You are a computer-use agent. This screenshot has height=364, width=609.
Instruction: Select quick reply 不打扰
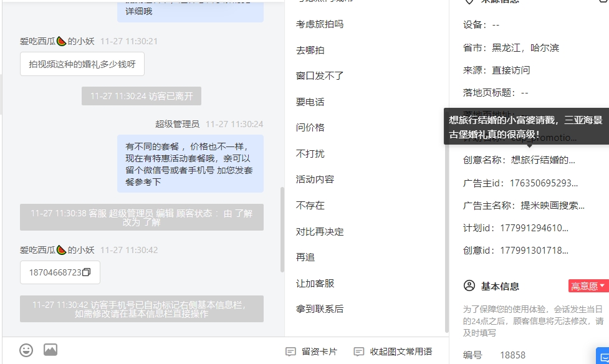(x=310, y=153)
